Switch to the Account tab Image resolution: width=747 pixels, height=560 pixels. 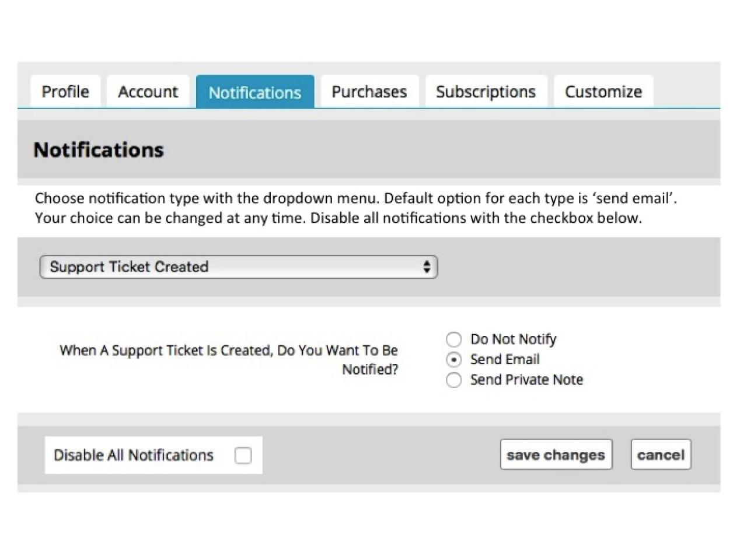click(x=148, y=92)
